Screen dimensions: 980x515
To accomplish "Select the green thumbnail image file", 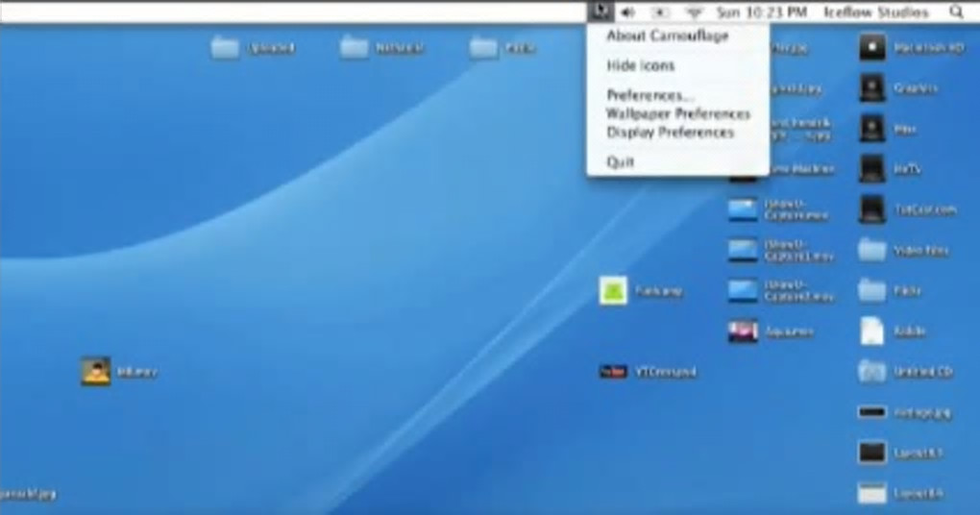I will 613,290.
